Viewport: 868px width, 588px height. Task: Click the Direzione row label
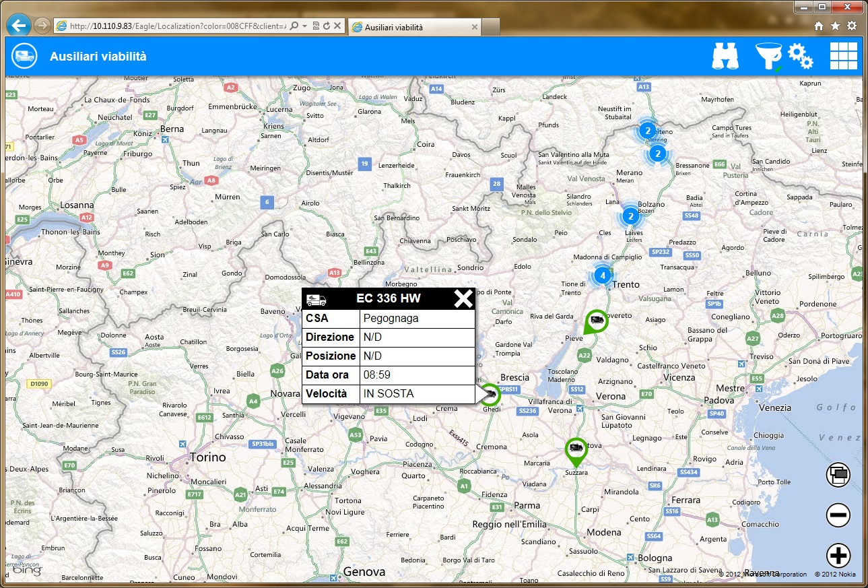pyautogui.click(x=330, y=337)
